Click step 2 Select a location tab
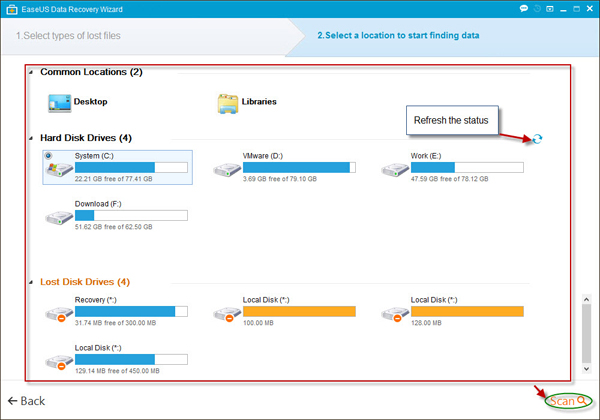The width and height of the screenshot is (600, 420). click(398, 36)
